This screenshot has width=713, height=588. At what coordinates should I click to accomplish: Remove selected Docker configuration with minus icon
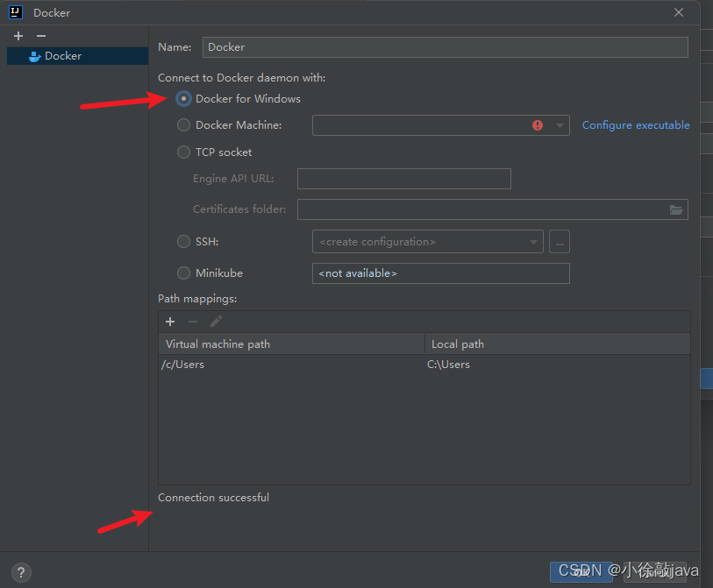(x=41, y=36)
